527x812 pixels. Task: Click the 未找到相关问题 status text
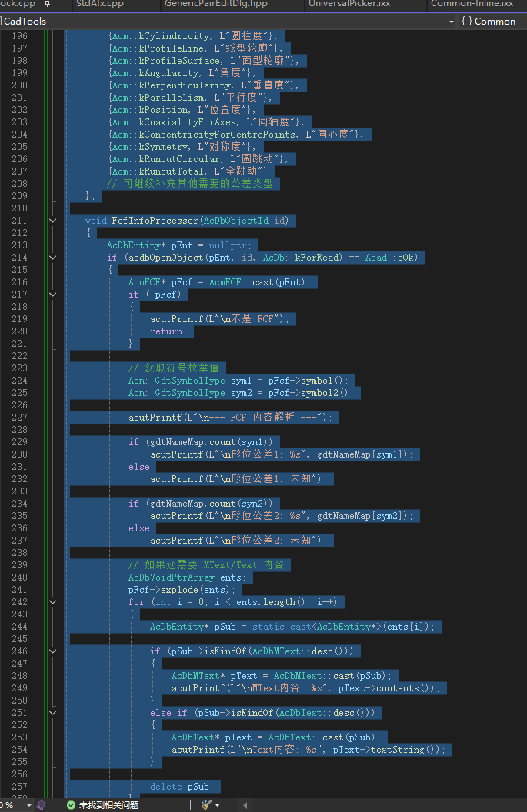tap(108, 804)
